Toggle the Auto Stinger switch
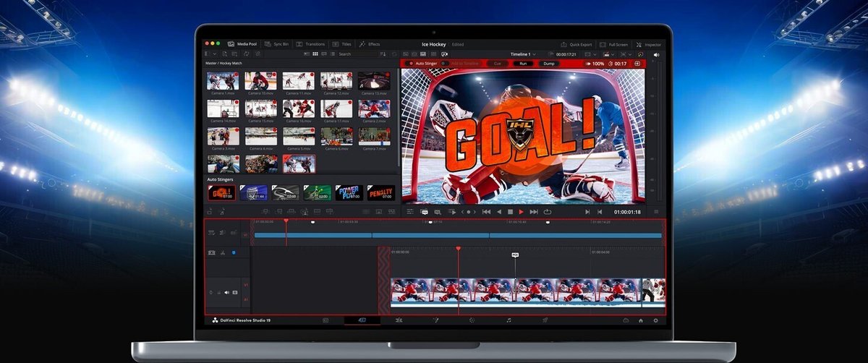The height and width of the screenshot is (363, 868). [x=444, y=64]
